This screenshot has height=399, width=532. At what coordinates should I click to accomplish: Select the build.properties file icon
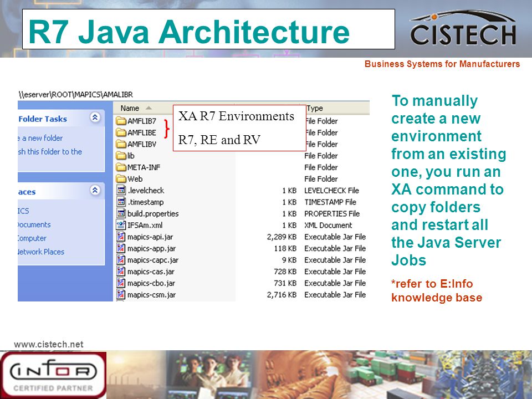coord(121,213)
